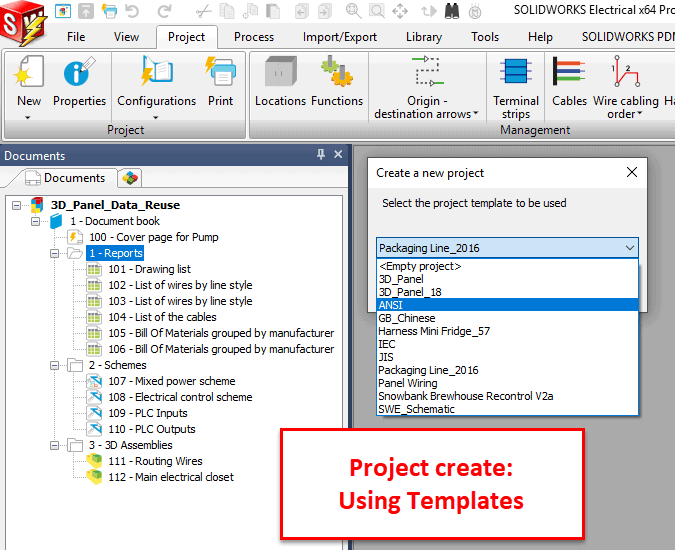Select 101 - Drawing list report
Screen dimensions: 675x550
(149, 269)
